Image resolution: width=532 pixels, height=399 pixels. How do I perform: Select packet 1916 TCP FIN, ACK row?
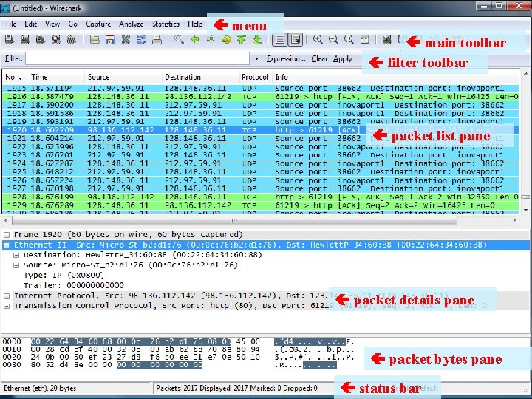pos(261,97)
